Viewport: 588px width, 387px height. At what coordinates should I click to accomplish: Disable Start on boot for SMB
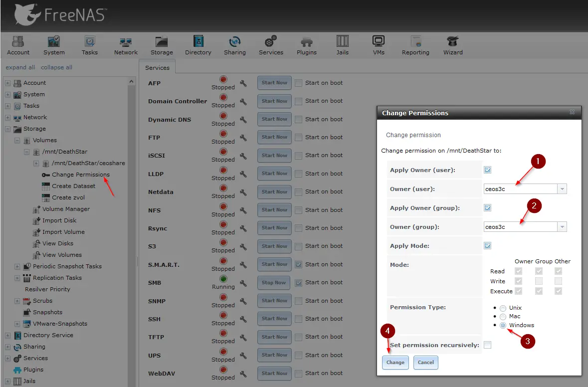tap(299, 282)
